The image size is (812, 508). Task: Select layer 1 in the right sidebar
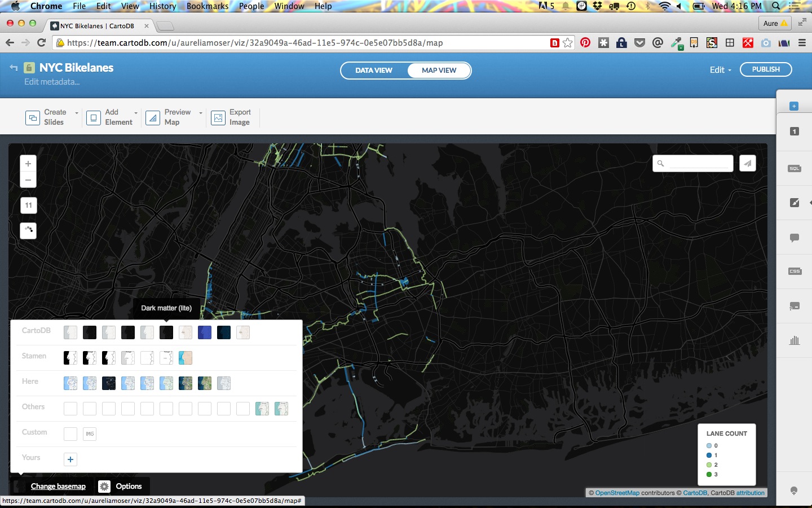click(x=794, y=132)
